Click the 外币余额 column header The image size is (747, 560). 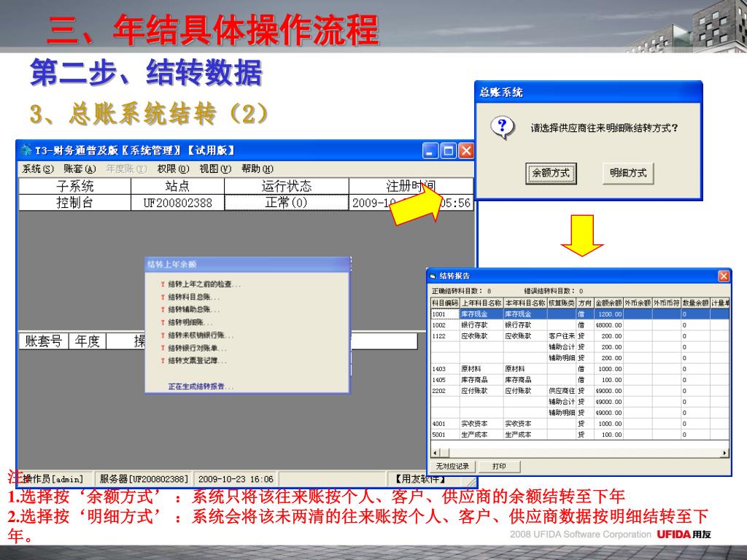pyautogui.click(x=638, y=303)
